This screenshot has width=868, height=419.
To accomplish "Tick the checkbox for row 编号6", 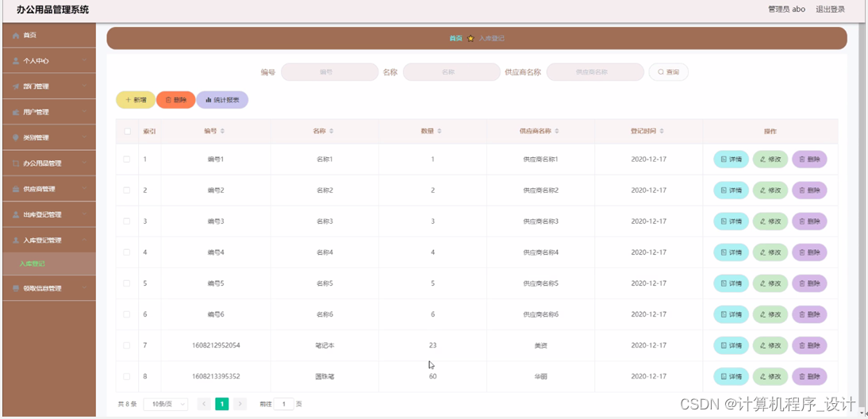I will 127,313.
